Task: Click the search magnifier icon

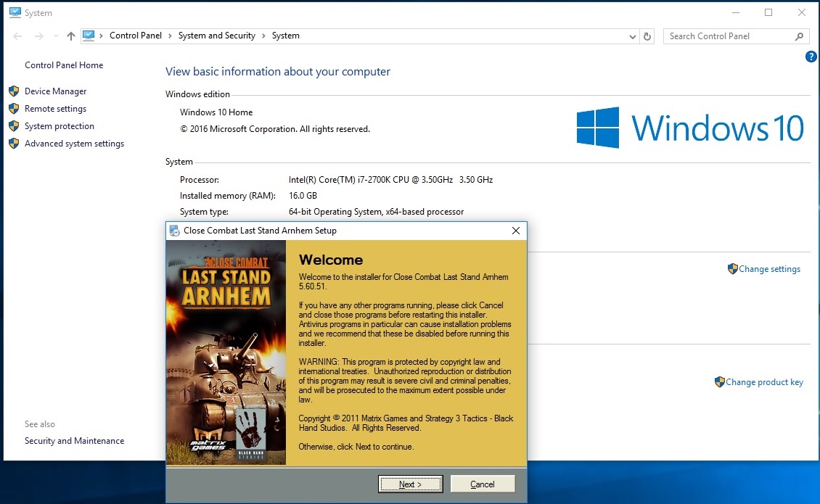Action: tap(799, 36)
